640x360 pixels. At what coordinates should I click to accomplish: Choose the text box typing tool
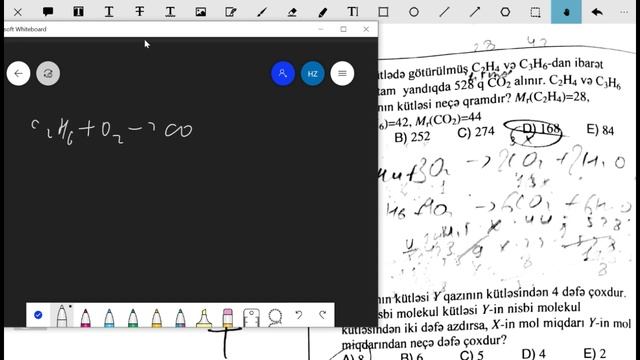pyautogui.click(x=353, y=12)
